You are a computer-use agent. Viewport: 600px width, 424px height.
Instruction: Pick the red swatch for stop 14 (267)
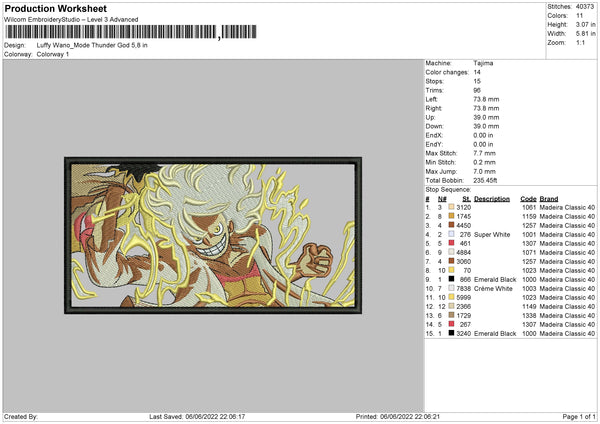coord(452,324)
